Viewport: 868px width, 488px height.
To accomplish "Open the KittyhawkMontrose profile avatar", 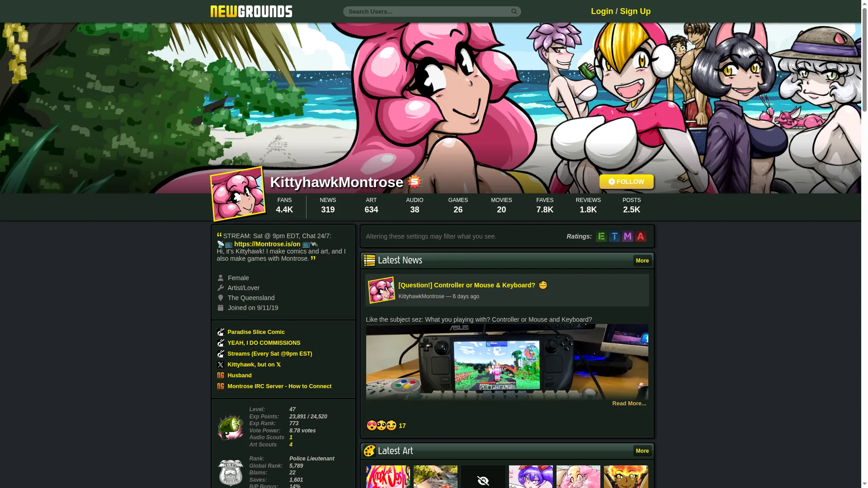I will click(x=238, y=194).
